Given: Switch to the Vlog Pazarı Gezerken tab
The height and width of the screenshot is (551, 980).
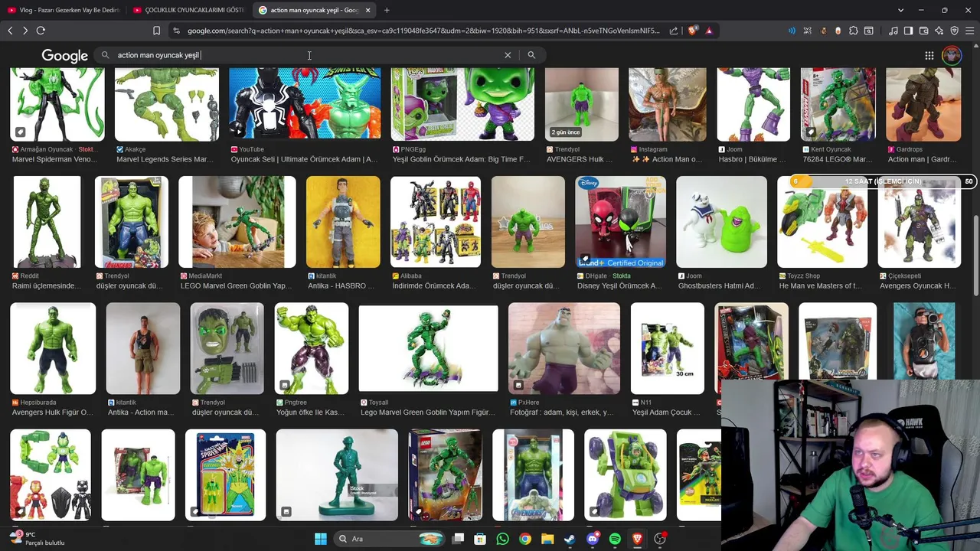Looking at the screenshot, I should click(x=63, y=10).
